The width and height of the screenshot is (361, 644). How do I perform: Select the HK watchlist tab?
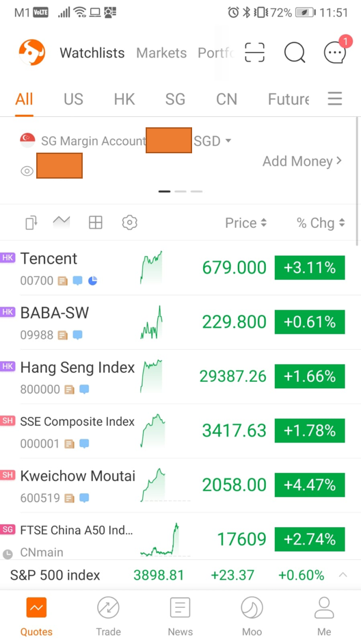click(124, 99)
